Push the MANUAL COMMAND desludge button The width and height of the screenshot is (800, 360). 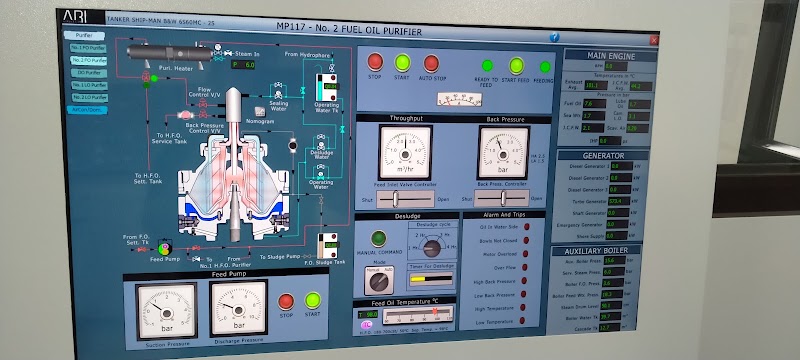(378, 239)
